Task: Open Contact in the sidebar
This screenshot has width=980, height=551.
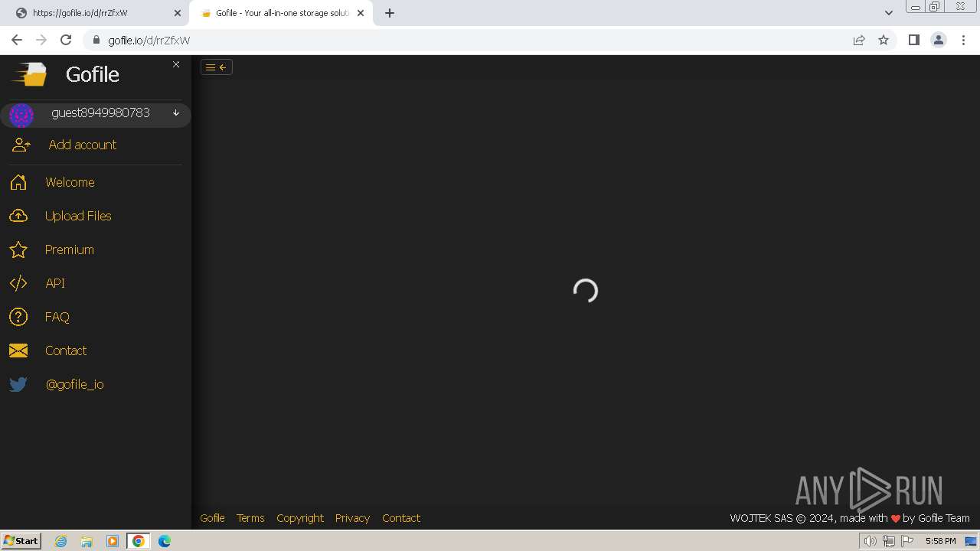Action: click(x=66, y=350)
